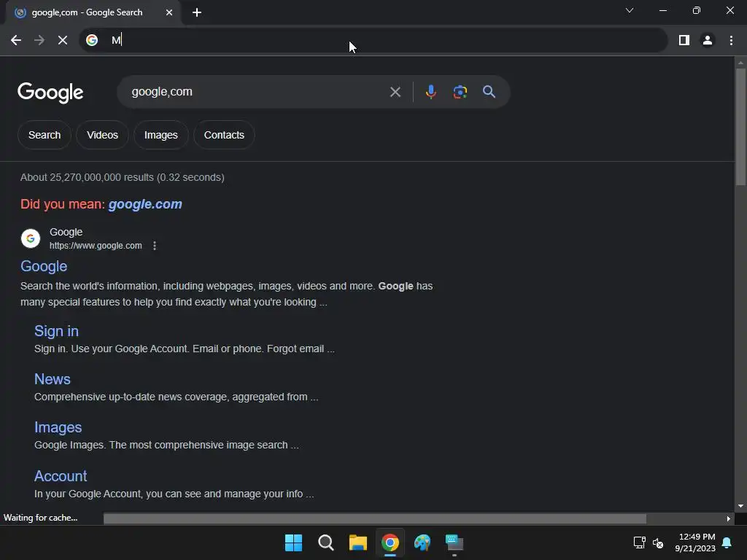Open the Windows Start menu
The height and width of the screenshot is (560, 747).
[293, 542]
